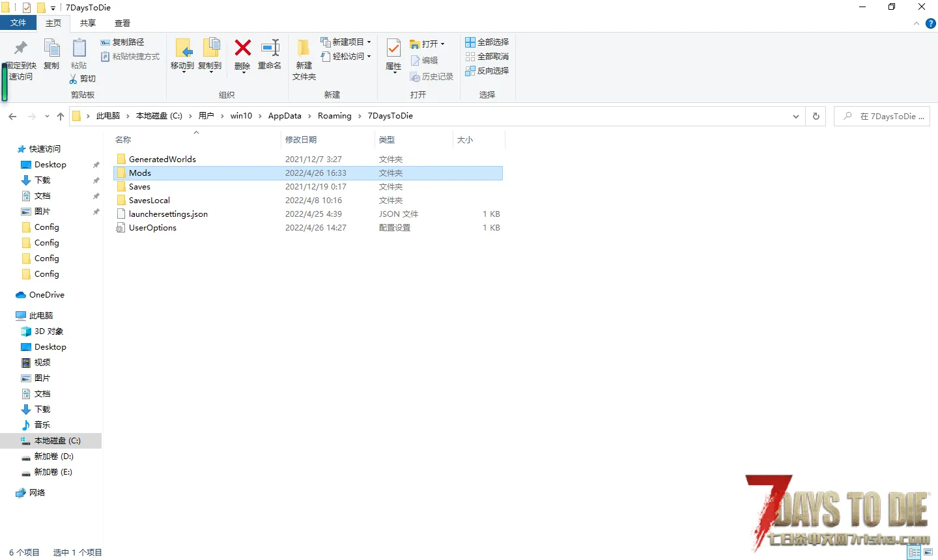Screen dimensions: 938x560
Task: Select the UserOptions file
Action: (308, 228)
